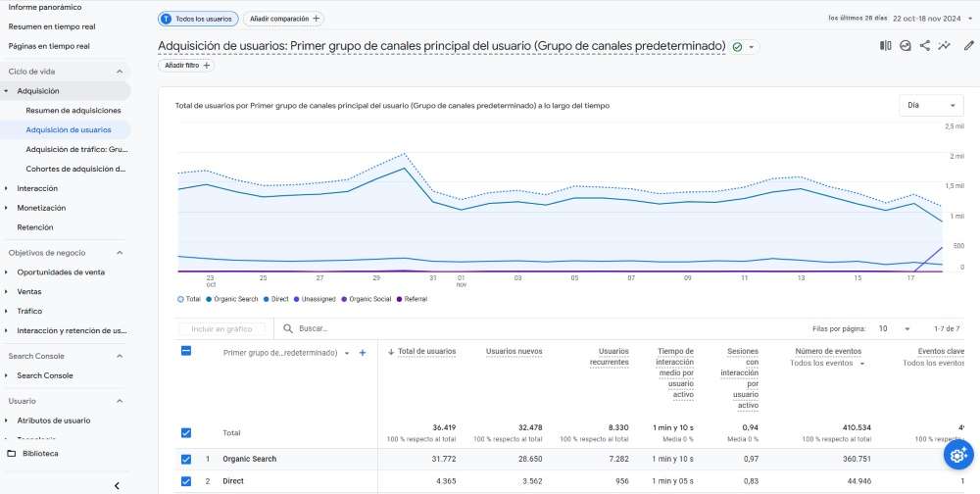Viewport: 980px width, 494px height.
Task: Collapse the Objetivos de negocio section
Action: [x=120, y=253]
